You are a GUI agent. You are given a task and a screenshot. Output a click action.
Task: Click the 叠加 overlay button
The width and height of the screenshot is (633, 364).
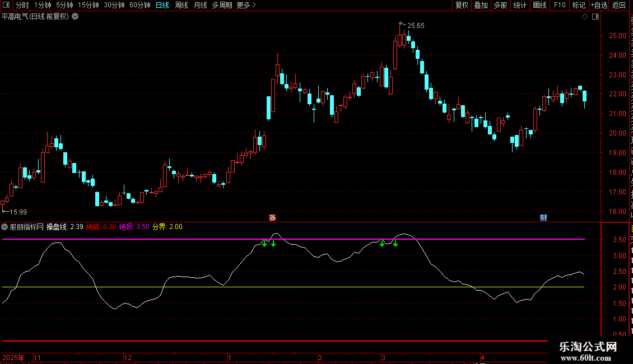coord(481,5)
